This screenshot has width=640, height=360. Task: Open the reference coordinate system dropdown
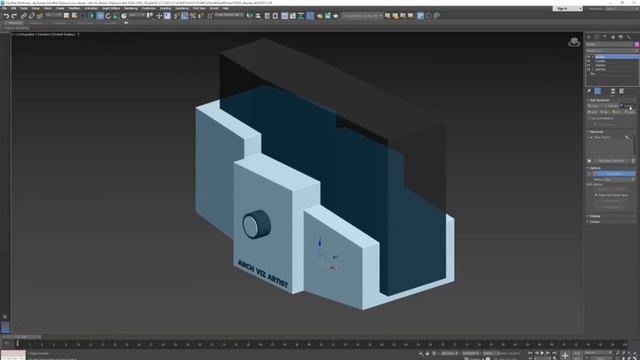point(137,16)
